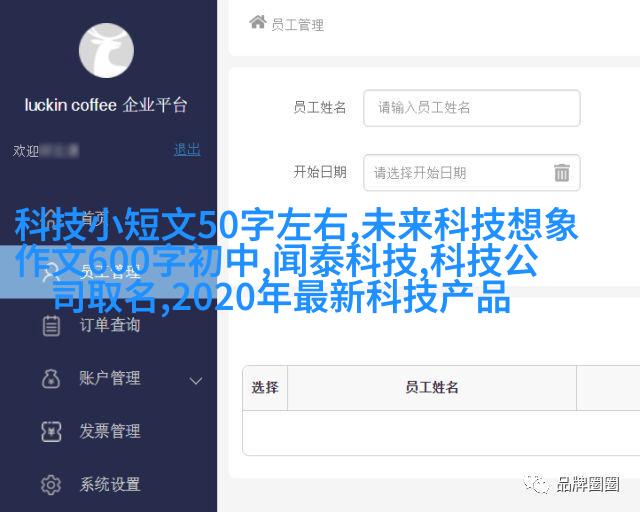Open 发票管理 menu item
640x512 pixels.
(x=110, y=431)
